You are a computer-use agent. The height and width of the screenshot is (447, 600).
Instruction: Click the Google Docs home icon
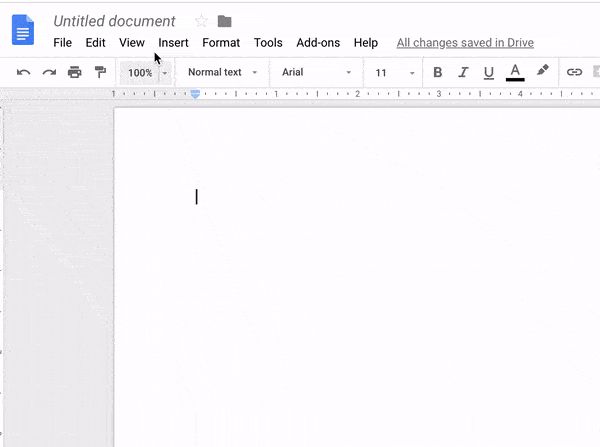click(x=23, y=29)
